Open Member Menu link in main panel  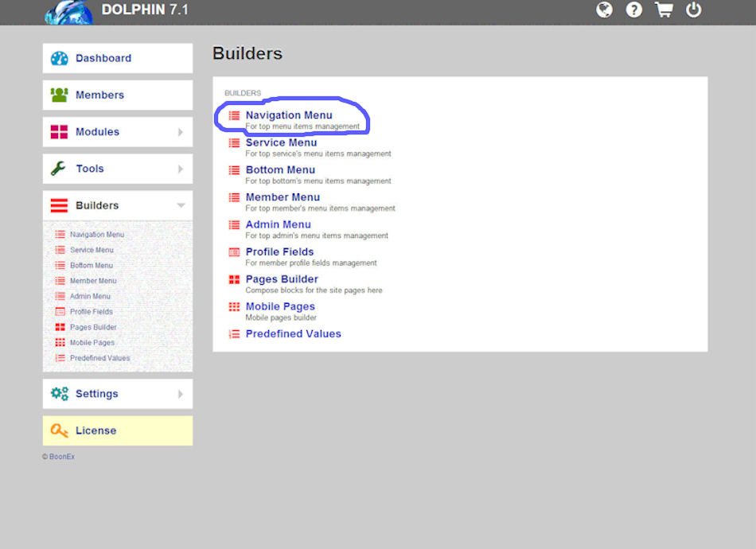point(283,197)
